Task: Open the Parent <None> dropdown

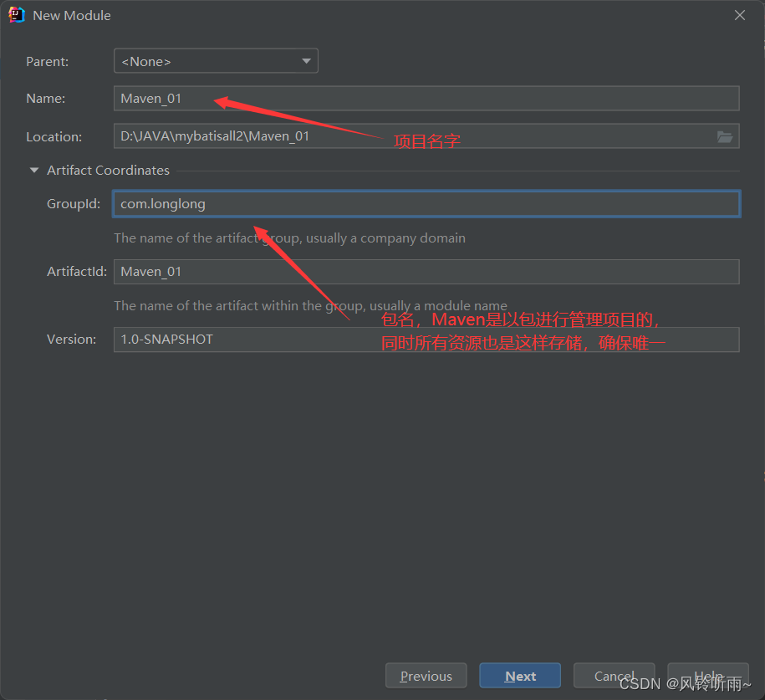Action: (x=216, y=61)
